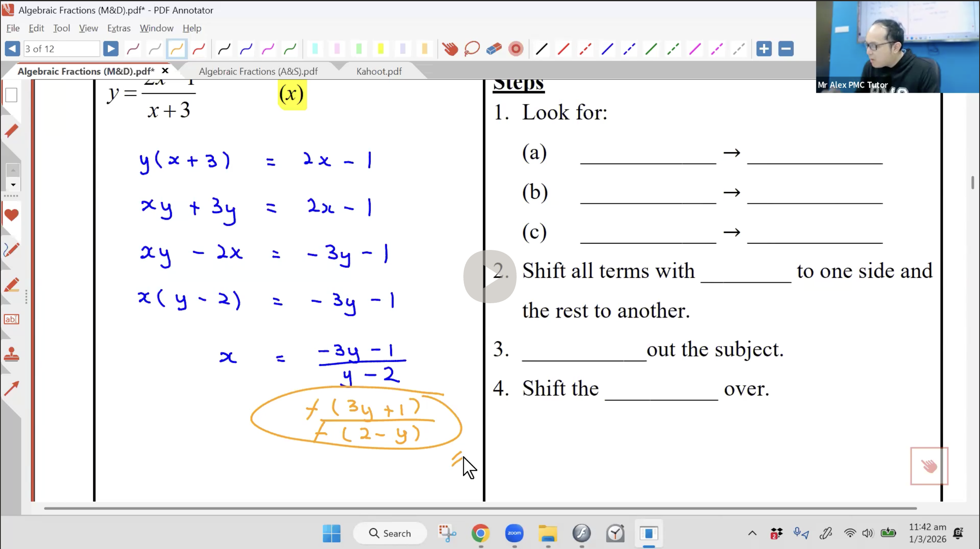
Task: Select the Lasso selection tool
Action: click(x=472, y=49)
